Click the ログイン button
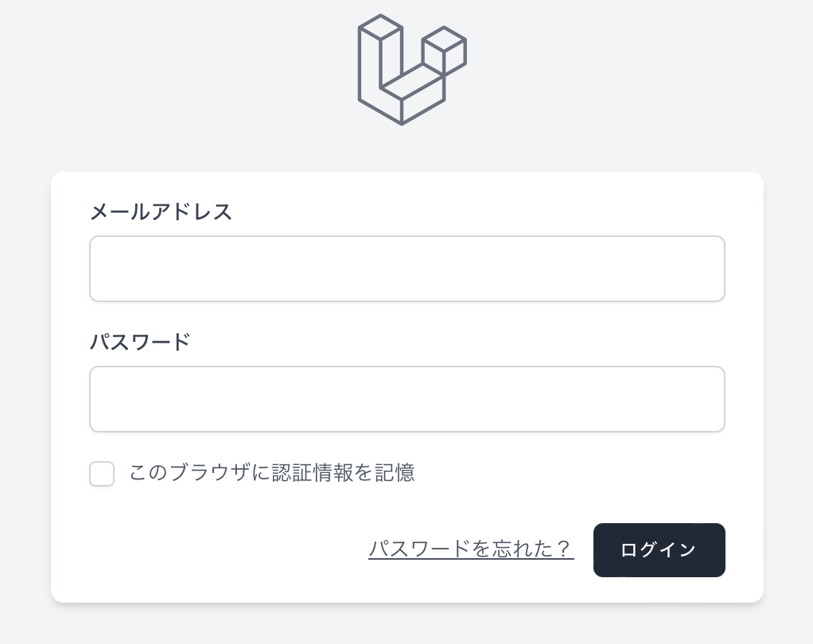The image size is (813, 644). tap(659, 549)
